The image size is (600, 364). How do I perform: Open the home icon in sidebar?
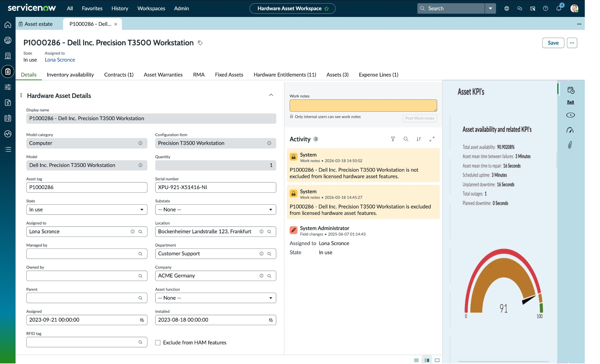click(x=8, y=25)
